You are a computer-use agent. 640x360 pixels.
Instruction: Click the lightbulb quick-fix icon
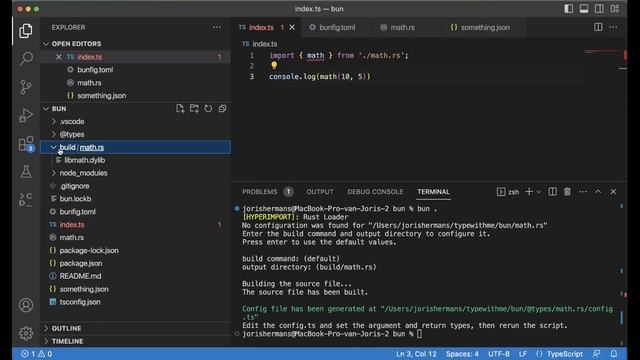tap(274, 65)
